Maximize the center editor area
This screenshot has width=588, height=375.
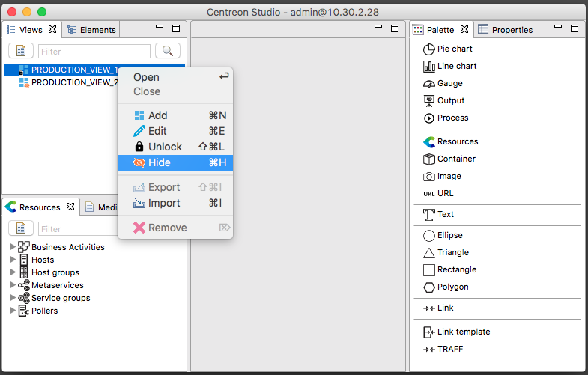[395, 28]
